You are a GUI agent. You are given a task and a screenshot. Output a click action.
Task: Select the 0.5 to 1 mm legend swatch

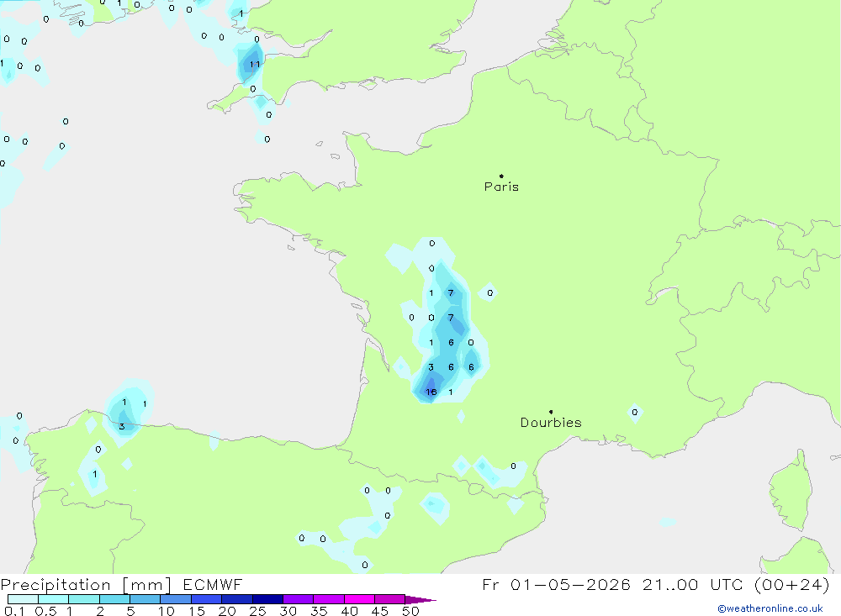tap(53, 599)
